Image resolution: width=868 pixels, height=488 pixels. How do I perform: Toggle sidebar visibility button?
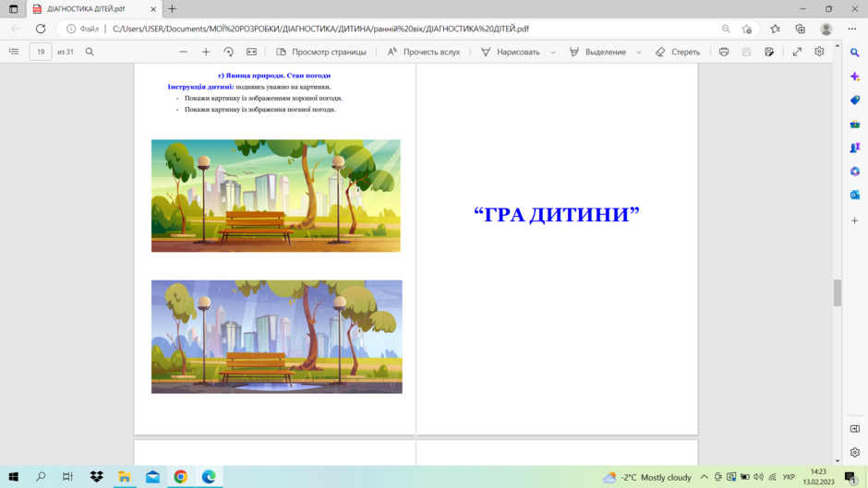(855, 429)
